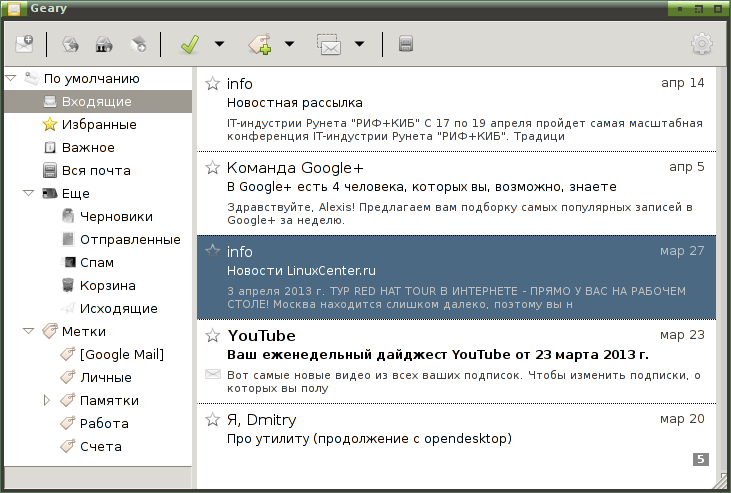Click the Geary application icon in title bar
The width and height of the screenshot is (731, 493).
tap(14, 9)
